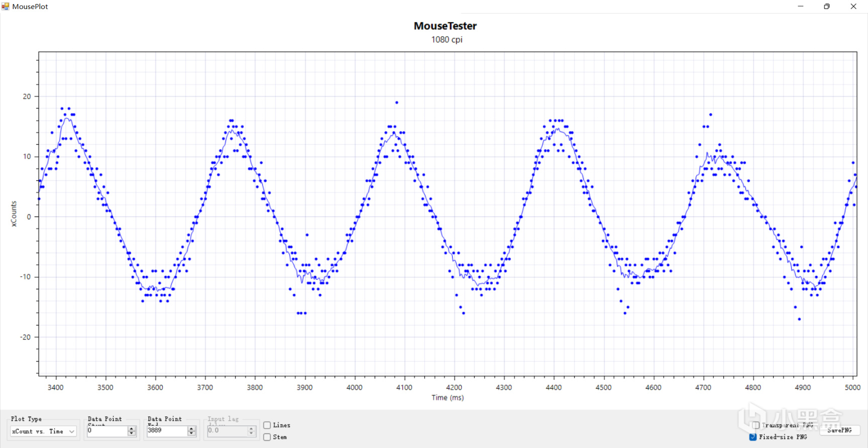Click the MousePlot app icon in title bar
Screen dimensions: 868x448
6,7
